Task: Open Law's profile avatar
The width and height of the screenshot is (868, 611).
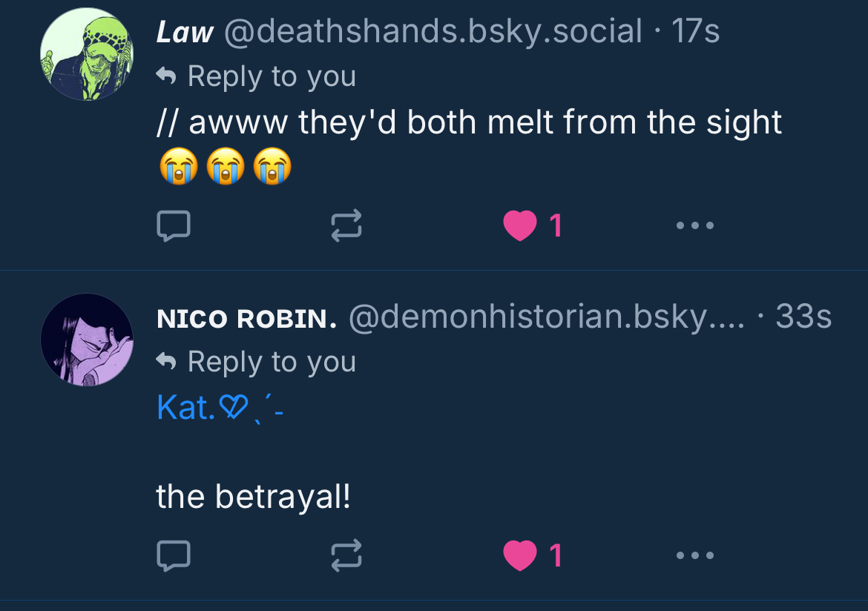Action: pyautogui.click(x=87, y=54)
